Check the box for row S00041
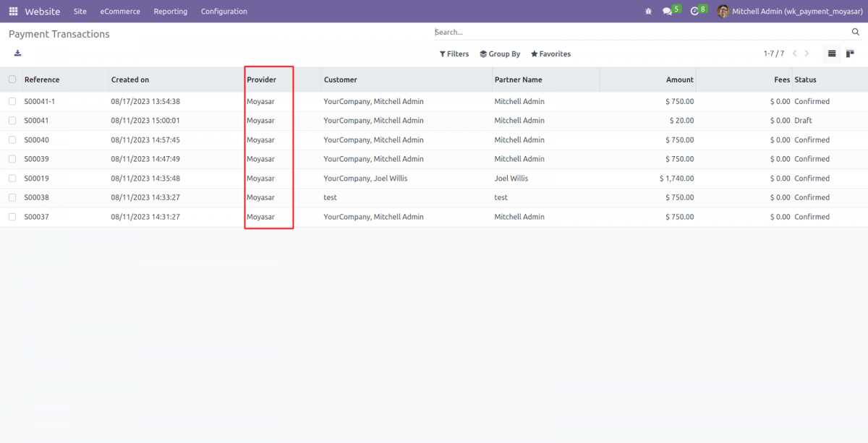The image size is (868, 443). (12, 121)
